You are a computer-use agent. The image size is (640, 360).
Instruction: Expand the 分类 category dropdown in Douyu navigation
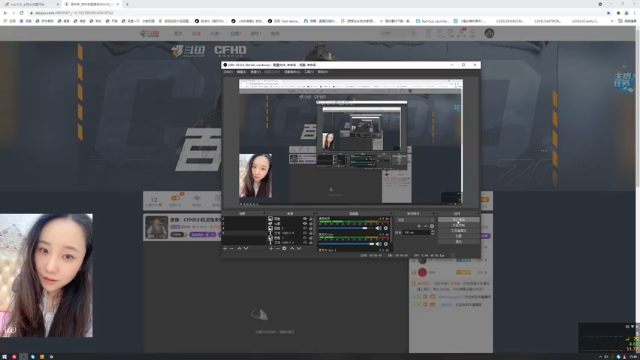point(215,33)
